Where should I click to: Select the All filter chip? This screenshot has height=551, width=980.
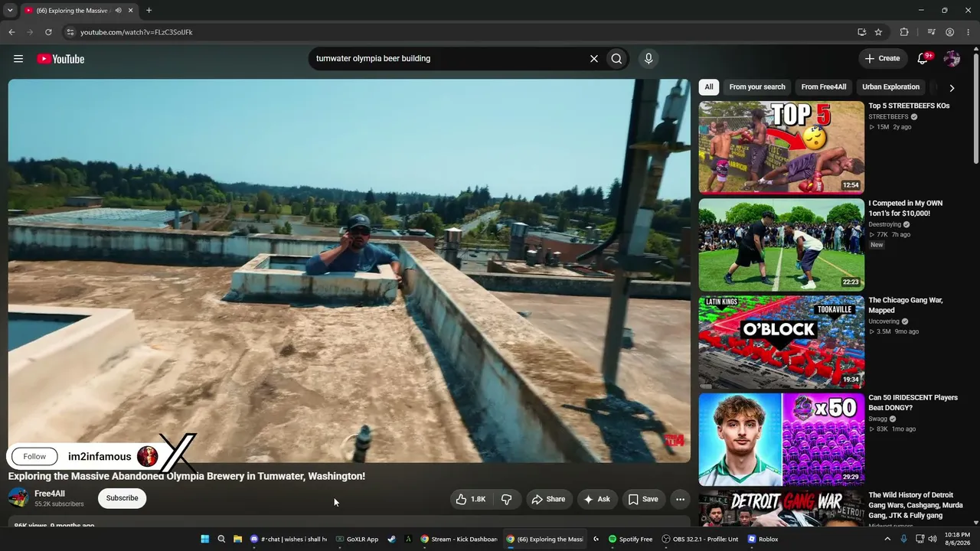click(x=709, y=87)
